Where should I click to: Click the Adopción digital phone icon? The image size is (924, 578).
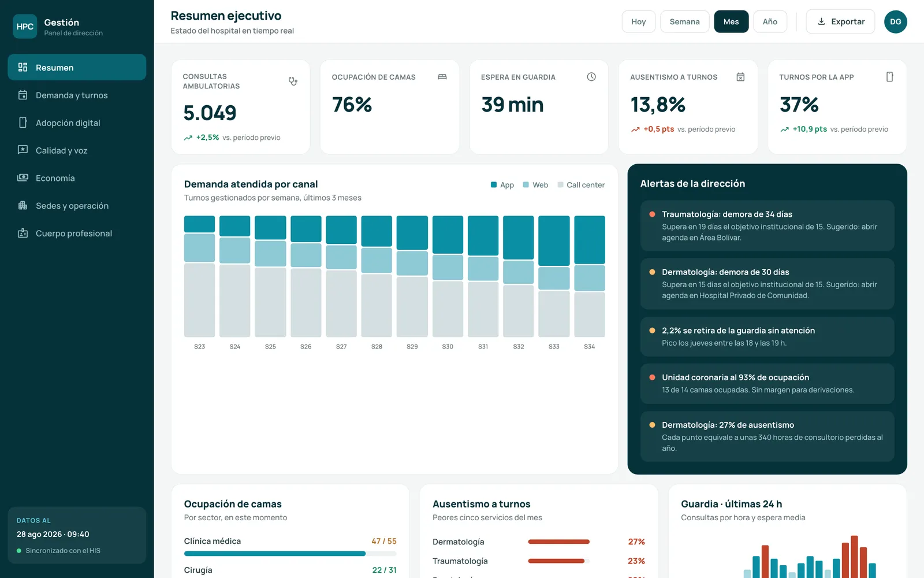pos(23,123)
